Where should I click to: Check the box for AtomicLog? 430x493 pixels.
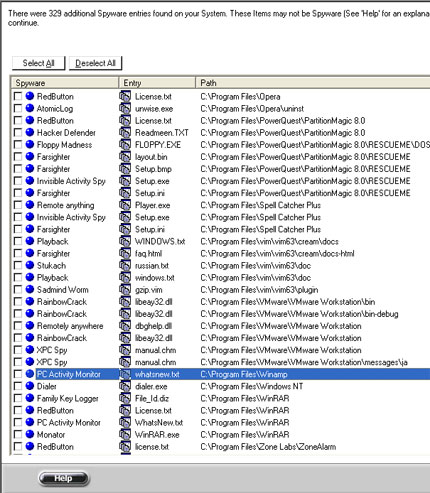(18, 108)
